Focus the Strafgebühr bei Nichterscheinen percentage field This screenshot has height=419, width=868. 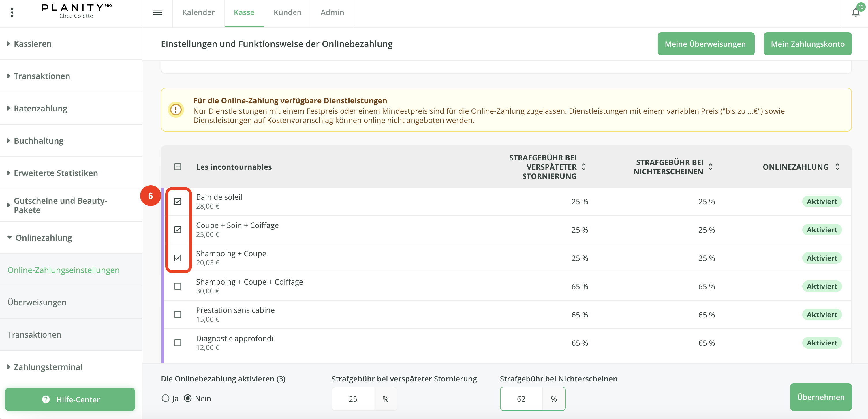[x=521, y=399]
